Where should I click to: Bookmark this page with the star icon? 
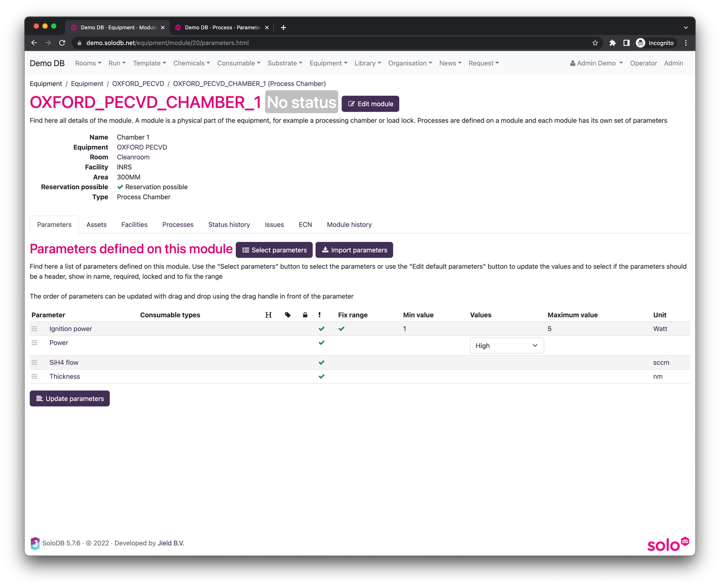click(595, 43)
